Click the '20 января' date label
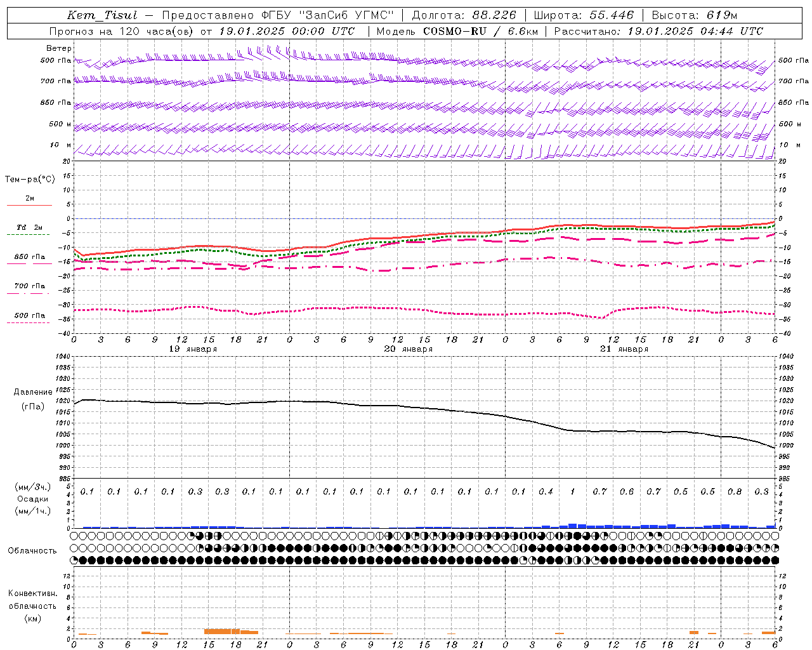 409,349
